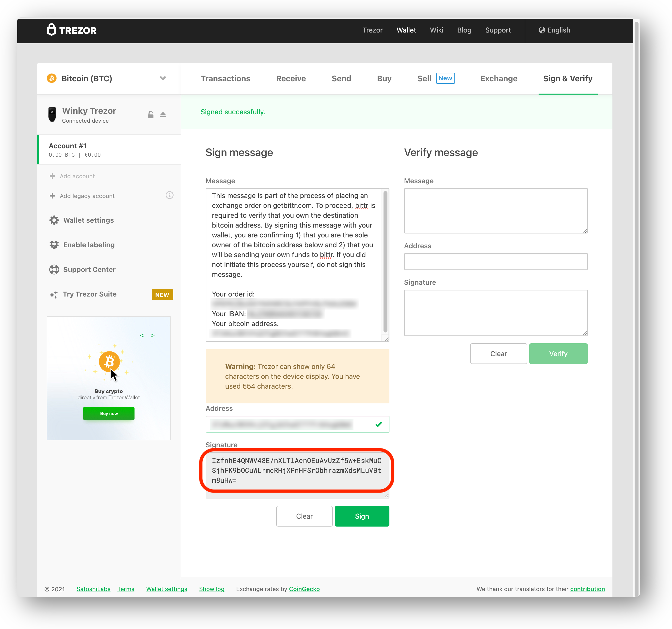Open CoinGecko footer link
Screen dimensions: 672x629
click(x=304, y=589)
